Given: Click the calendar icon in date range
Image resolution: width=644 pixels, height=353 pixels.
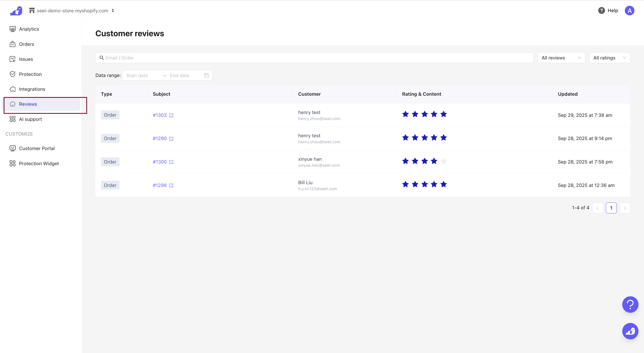Looking at the screenshot, I should pyautogui.click(x=206, y=75).
